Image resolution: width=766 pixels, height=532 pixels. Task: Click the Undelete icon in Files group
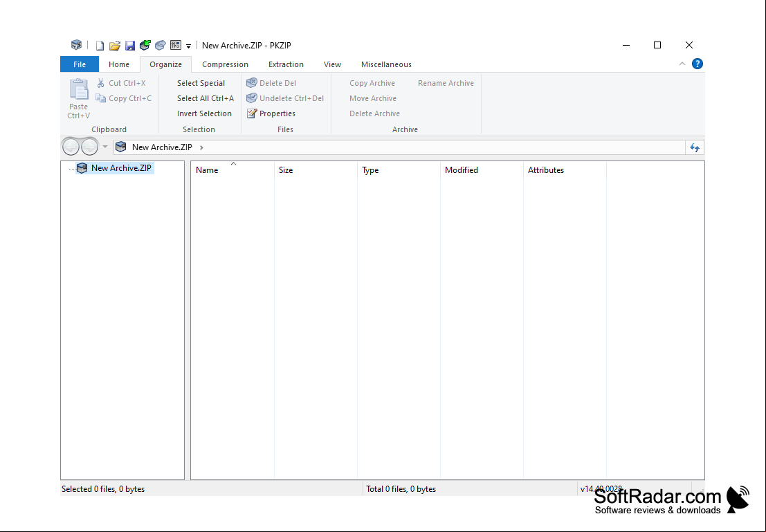pos(252,98)
